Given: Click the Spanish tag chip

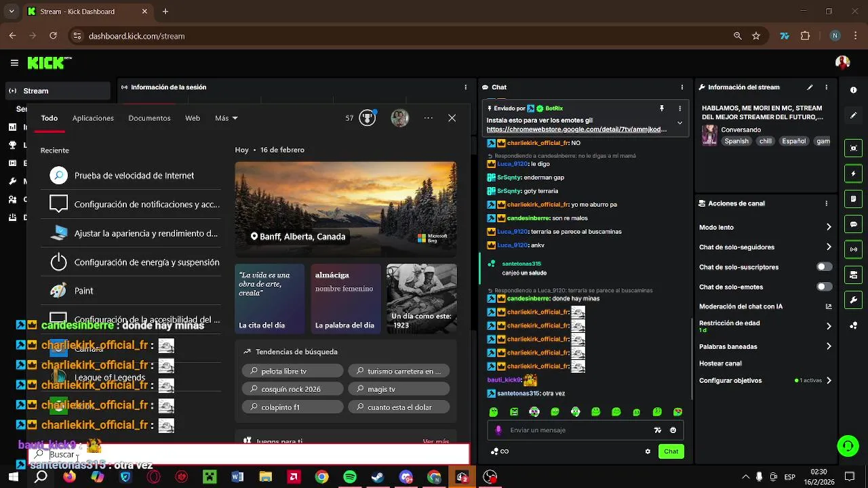Looking at the screenshot, I should tap(736, 141).
